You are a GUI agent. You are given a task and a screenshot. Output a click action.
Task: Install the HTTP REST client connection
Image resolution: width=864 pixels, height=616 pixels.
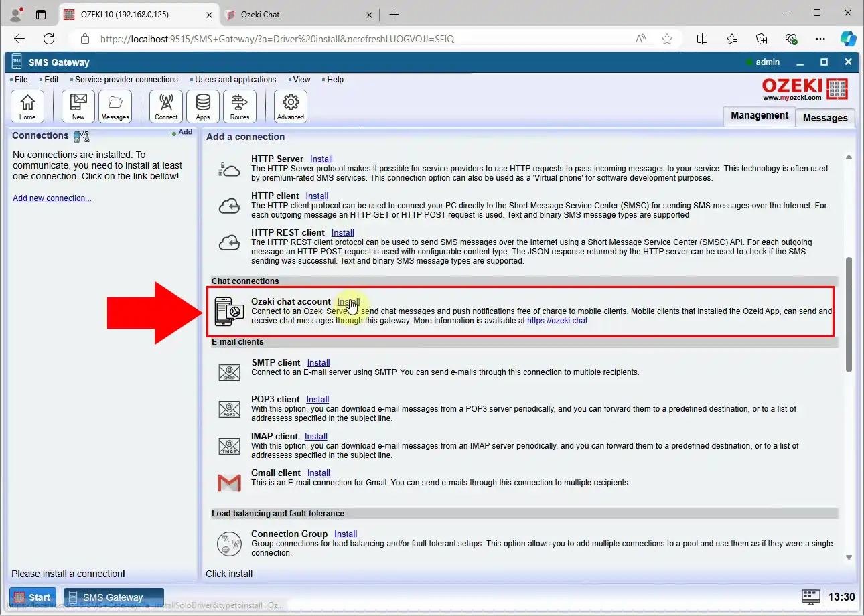tap(343, 233)
